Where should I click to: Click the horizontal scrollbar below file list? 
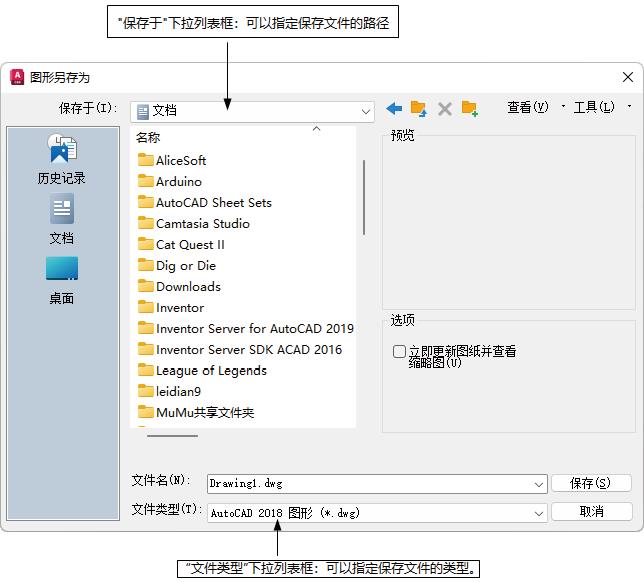(x=172, y=436)
